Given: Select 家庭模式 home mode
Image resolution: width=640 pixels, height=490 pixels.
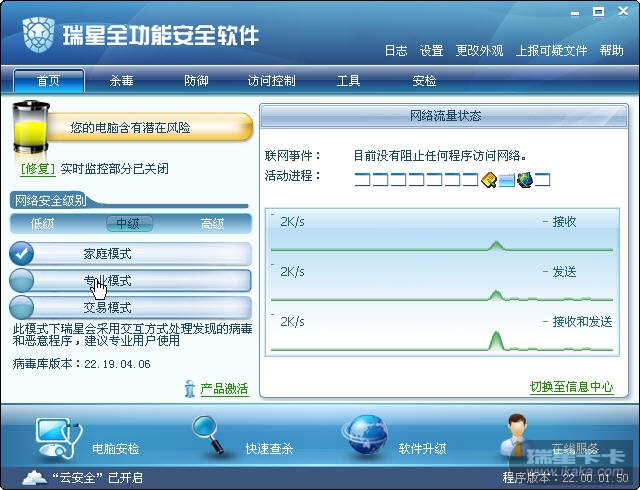Looking at the screenshot, I should [131, 254].
